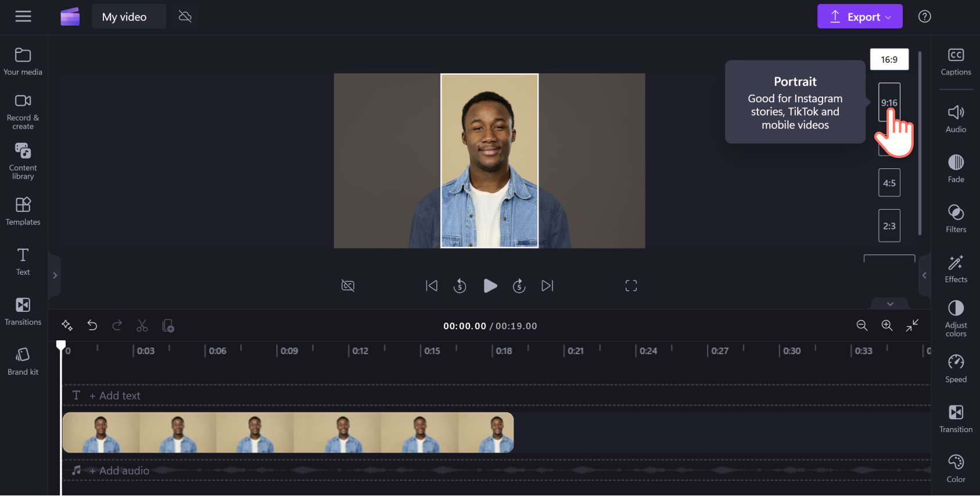980x496 pixels.
Task: Click the aspect ratio list scrollbar
Action: coord(920,143)
